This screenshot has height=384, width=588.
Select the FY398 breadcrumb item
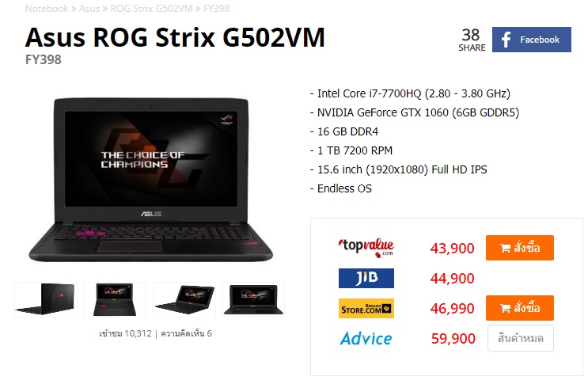216,8
